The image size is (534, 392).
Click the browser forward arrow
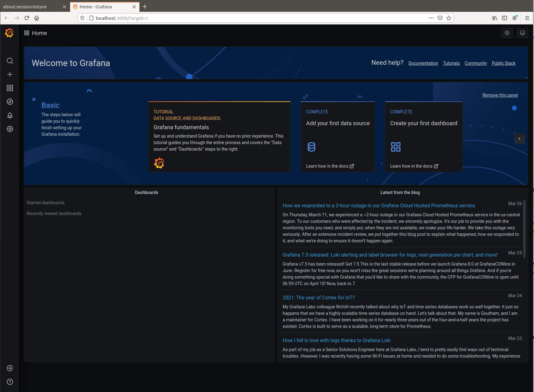tap(17, 18)
